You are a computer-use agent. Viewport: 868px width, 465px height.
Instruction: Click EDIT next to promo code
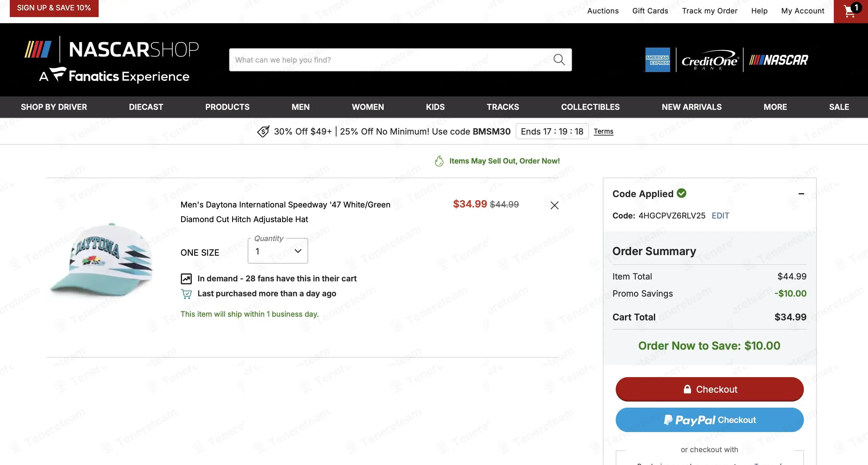720,215
